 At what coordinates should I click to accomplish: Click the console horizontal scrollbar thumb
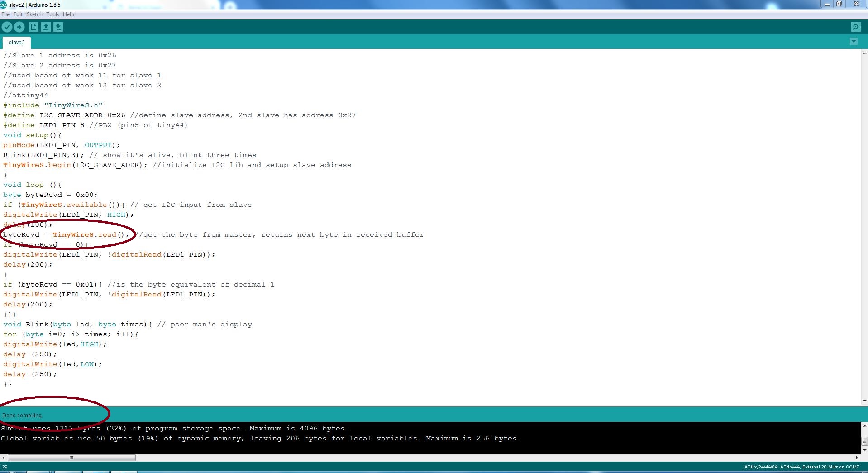point(71,458)
